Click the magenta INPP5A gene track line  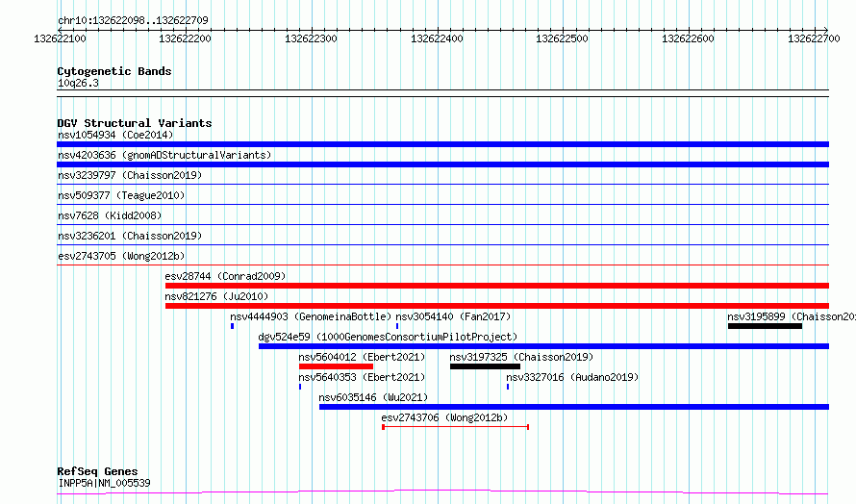pos(442,492)
